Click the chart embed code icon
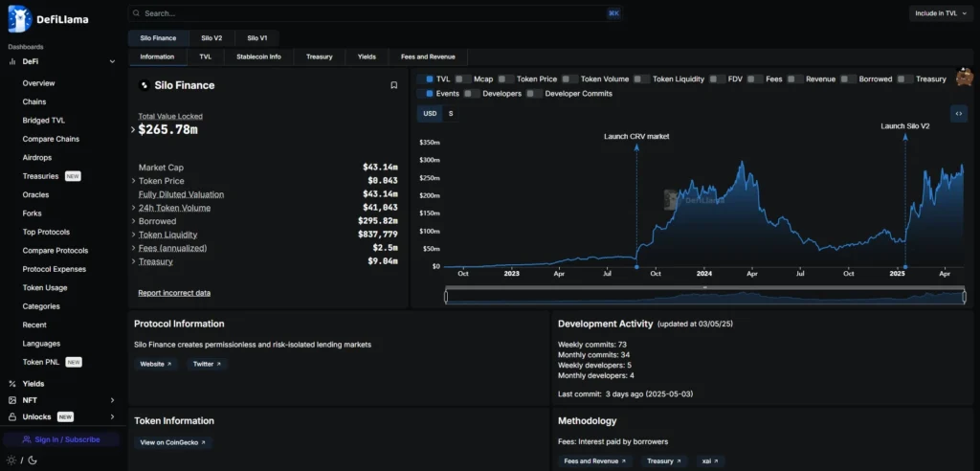This screenshot has width=980, height=471. tap(958, 113)
